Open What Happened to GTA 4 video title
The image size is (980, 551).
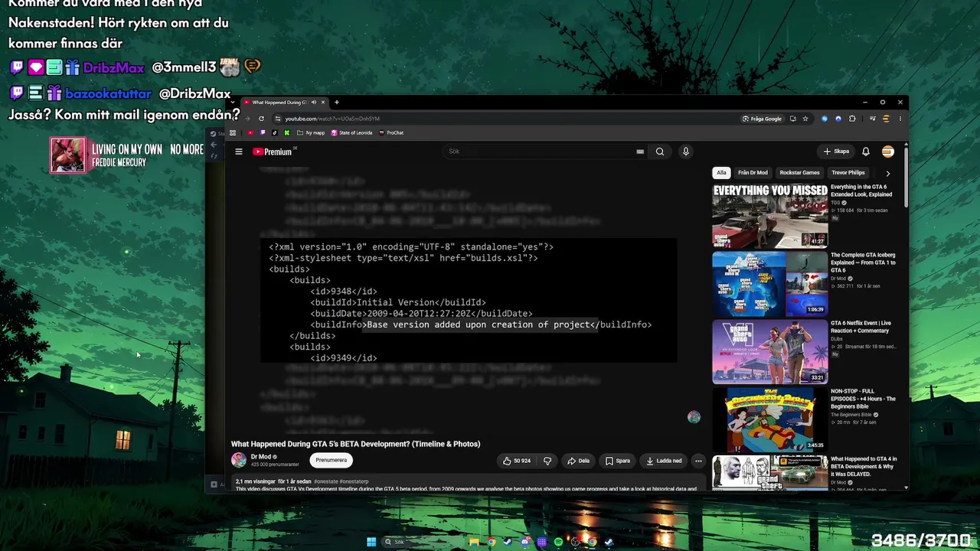pos(864,466)
